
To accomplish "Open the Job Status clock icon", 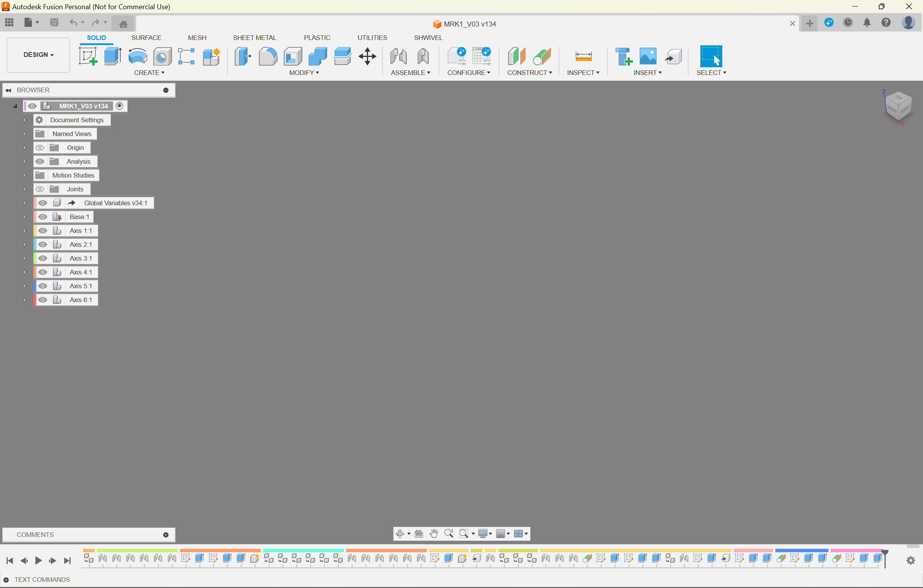I will [x=848, y=23].
